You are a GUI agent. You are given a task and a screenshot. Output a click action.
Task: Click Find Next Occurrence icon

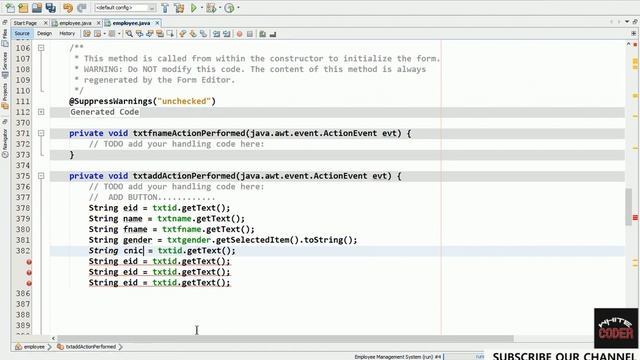click(150, 34)
